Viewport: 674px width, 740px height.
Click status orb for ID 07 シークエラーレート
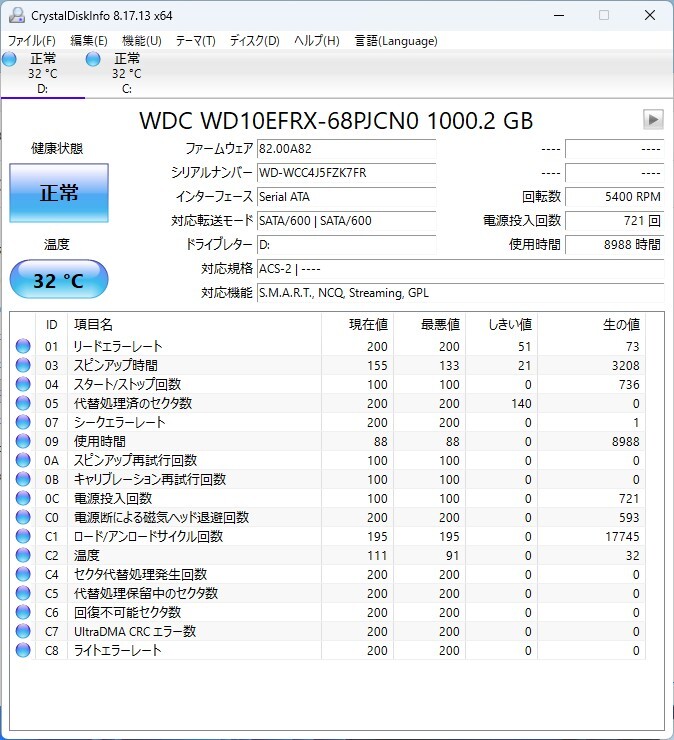tap(23, 422)
